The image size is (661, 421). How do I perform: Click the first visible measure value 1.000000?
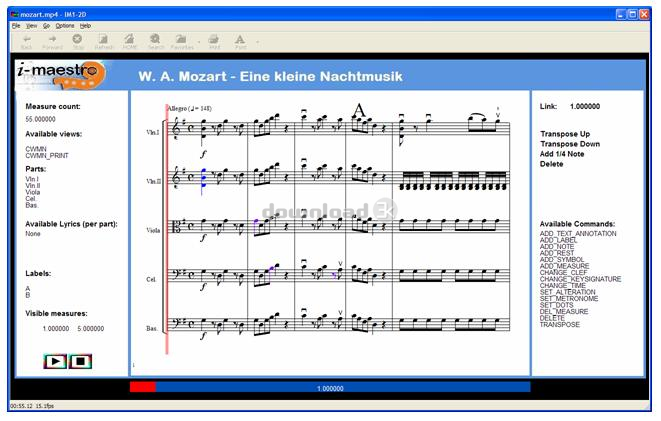pos(56,329)
